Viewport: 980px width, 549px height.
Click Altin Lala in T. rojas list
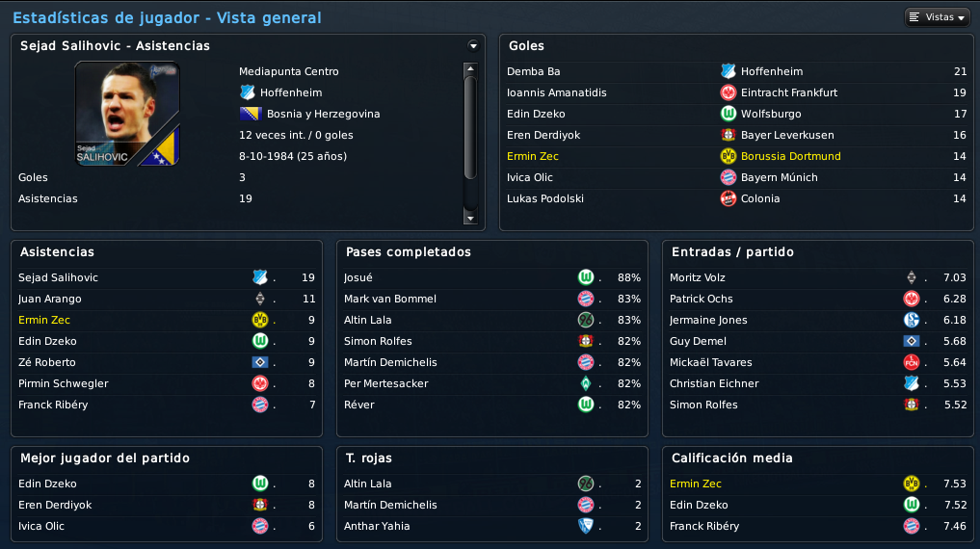click(367, 484)
